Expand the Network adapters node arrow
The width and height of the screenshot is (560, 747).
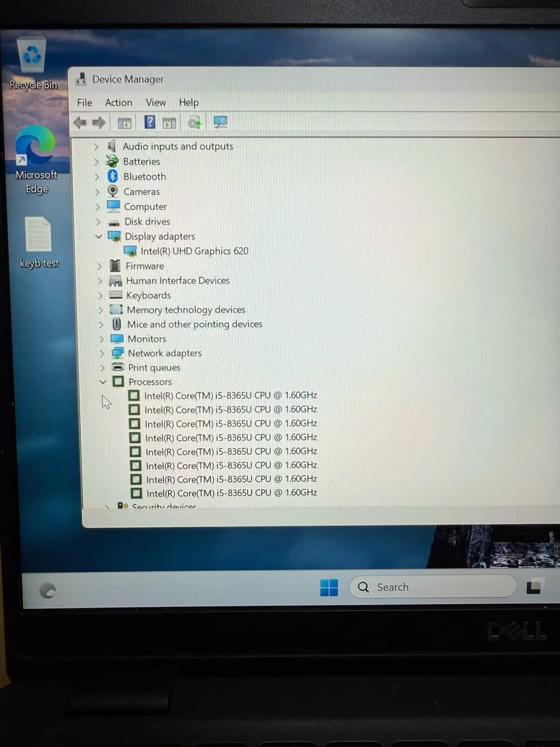(101, 353)
